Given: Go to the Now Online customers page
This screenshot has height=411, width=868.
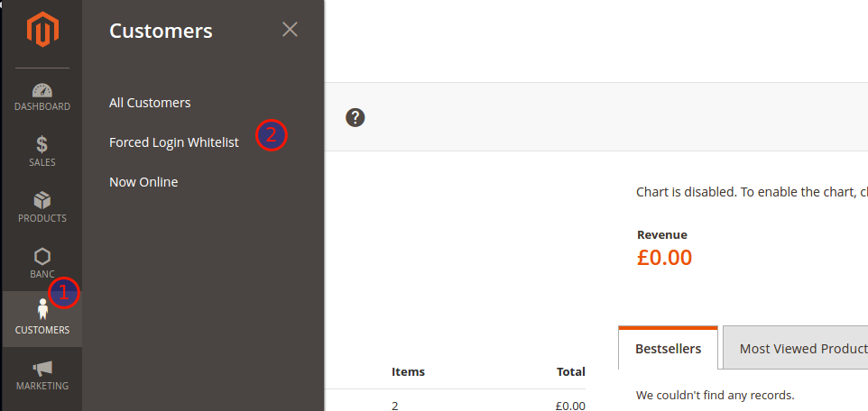Looking at the screenshot, I should coord(143,182).
